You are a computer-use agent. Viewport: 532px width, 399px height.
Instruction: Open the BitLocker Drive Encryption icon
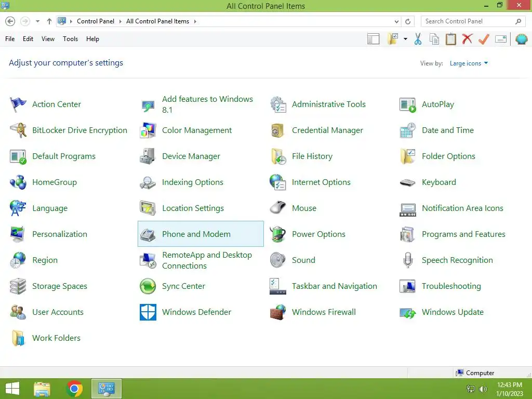[x=18, y=130]
